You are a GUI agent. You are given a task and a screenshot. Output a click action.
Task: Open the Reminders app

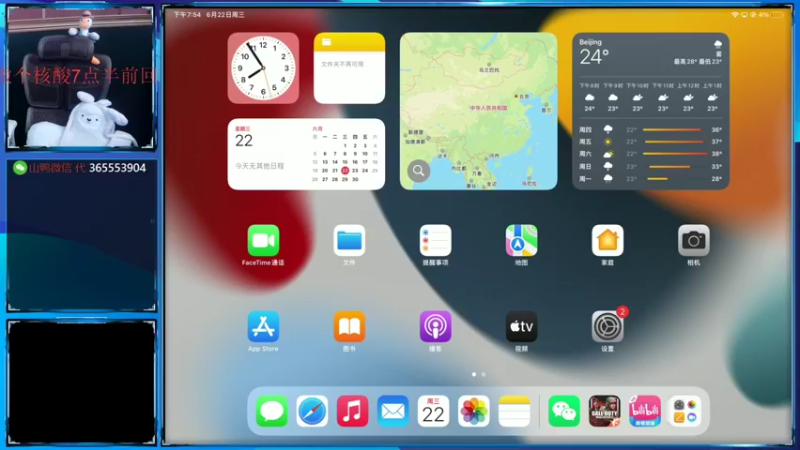pos(435,240)
